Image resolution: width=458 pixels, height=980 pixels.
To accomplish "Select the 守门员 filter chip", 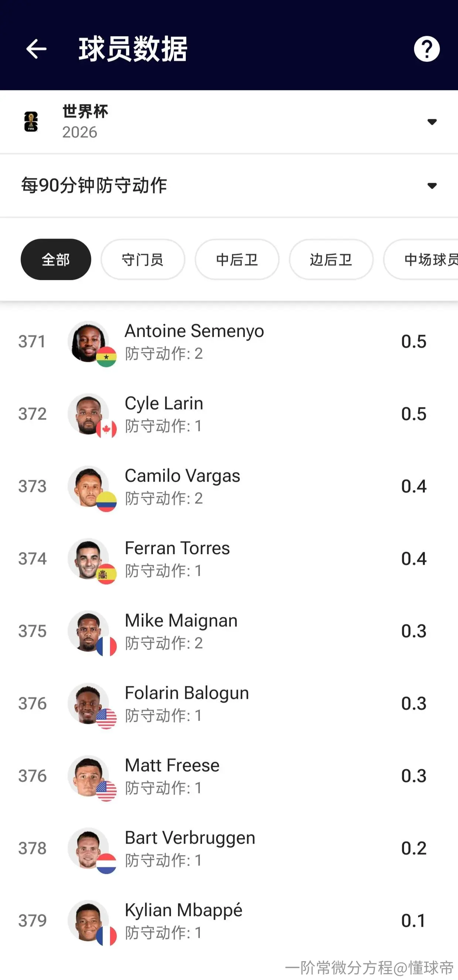I will 143,259.
